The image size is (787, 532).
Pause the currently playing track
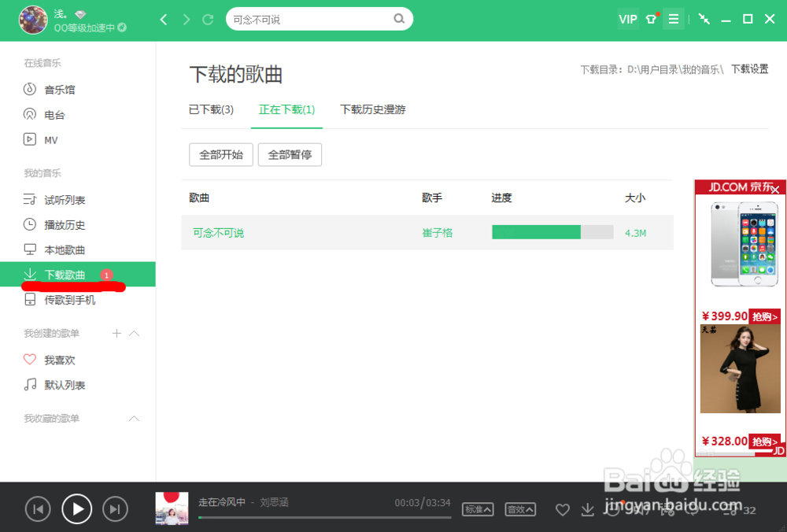76,509
